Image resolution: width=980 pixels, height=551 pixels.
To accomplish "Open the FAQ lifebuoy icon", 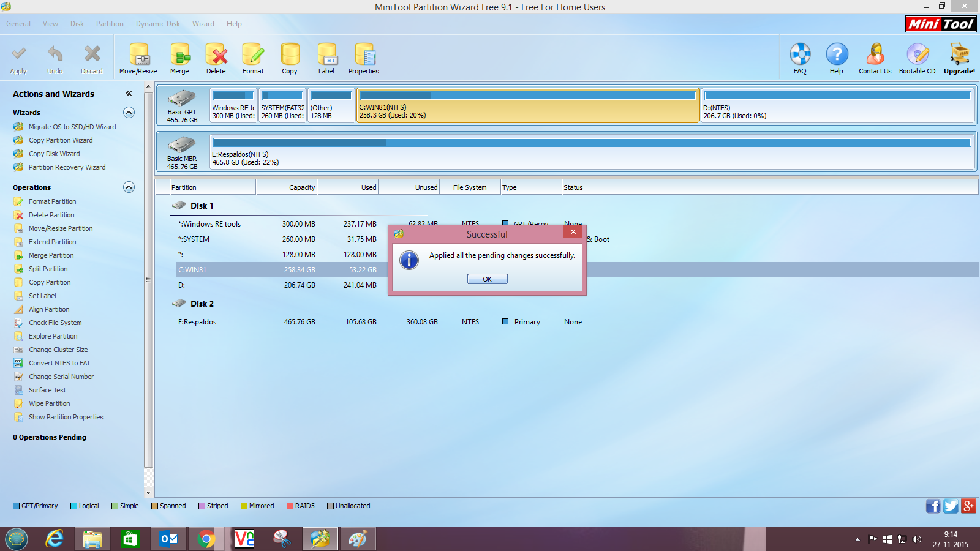I will 800,54.
